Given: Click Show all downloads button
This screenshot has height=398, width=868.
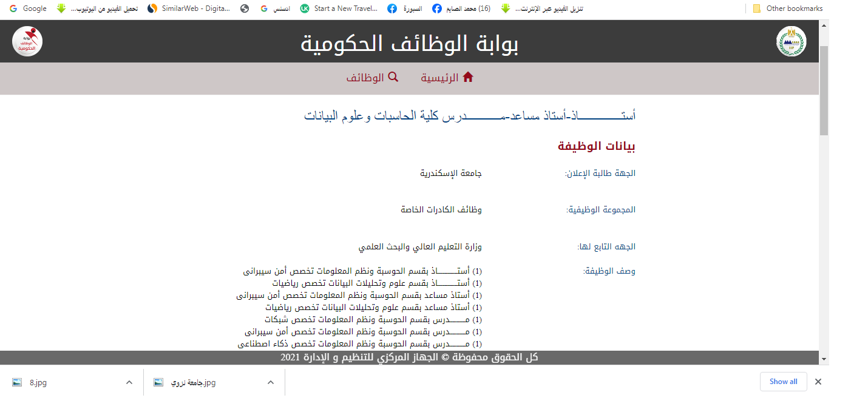Looking at the screenshot, I should coord(783,382).
